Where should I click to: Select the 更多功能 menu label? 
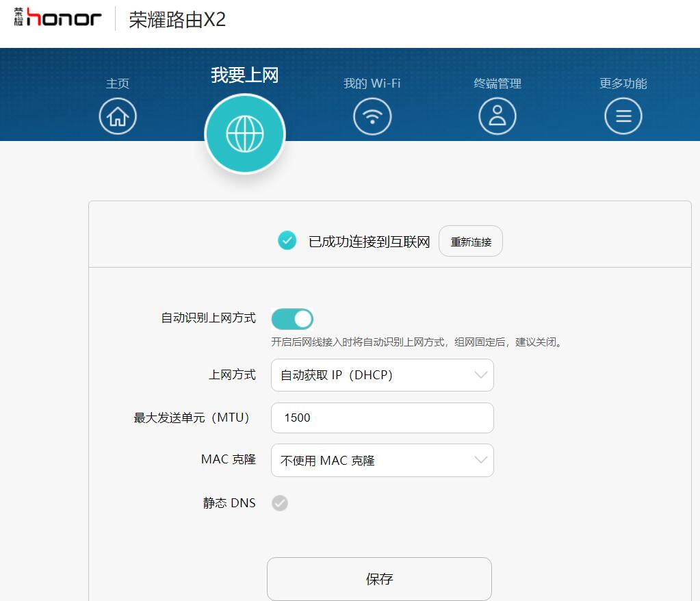pos(623,84)
